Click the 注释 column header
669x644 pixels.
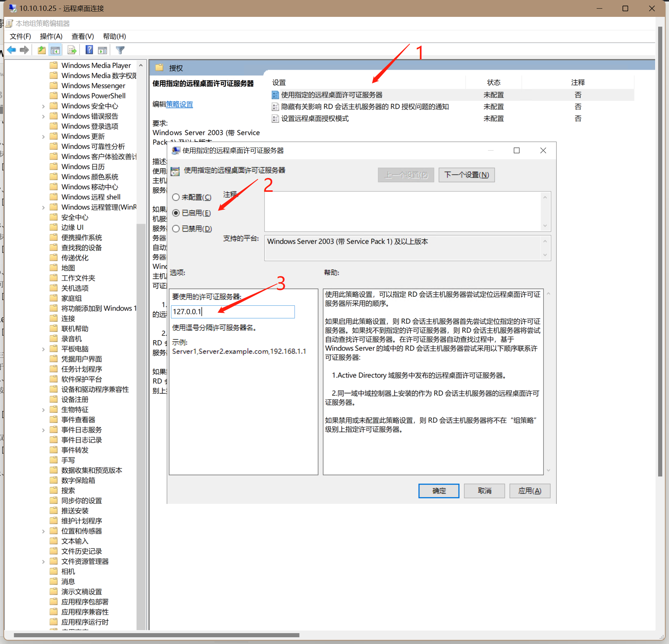[x=578, y=82]
